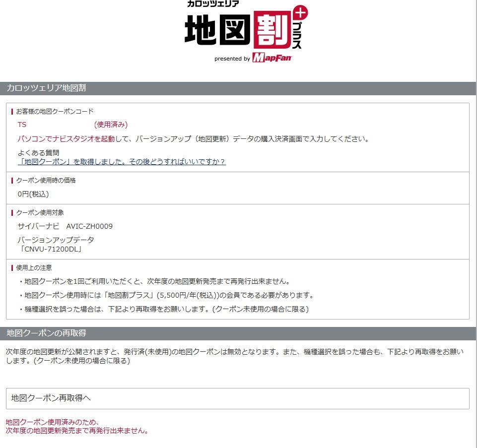Click the paragraph starting 次年度の地図更新が公開されますと

tap(235, 356)
